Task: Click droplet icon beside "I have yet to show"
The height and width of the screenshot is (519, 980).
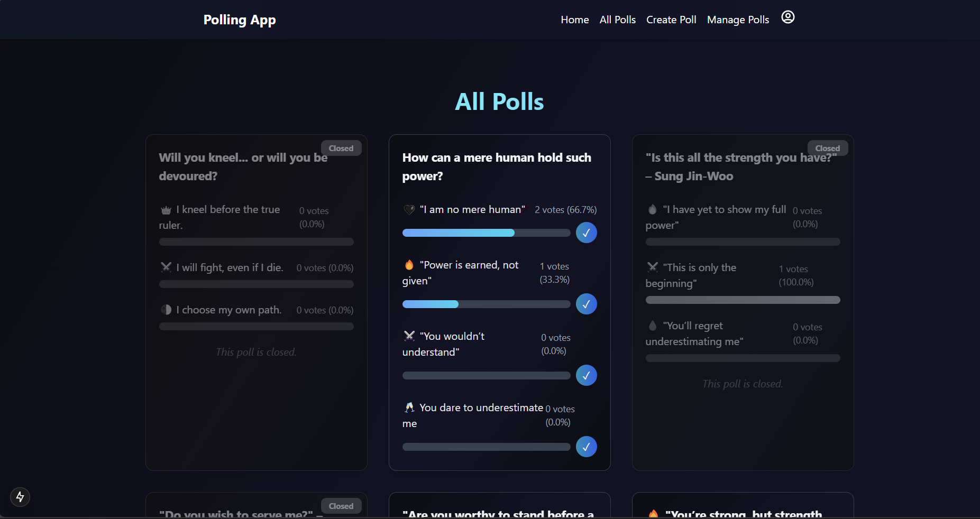Action: coord(653,209)
